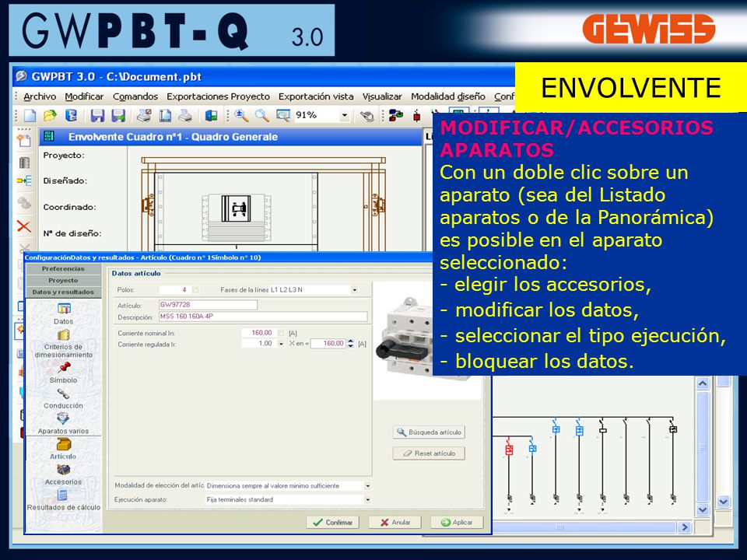Click the zoom plus/minus magnifier icon

(x=241, y=115)
